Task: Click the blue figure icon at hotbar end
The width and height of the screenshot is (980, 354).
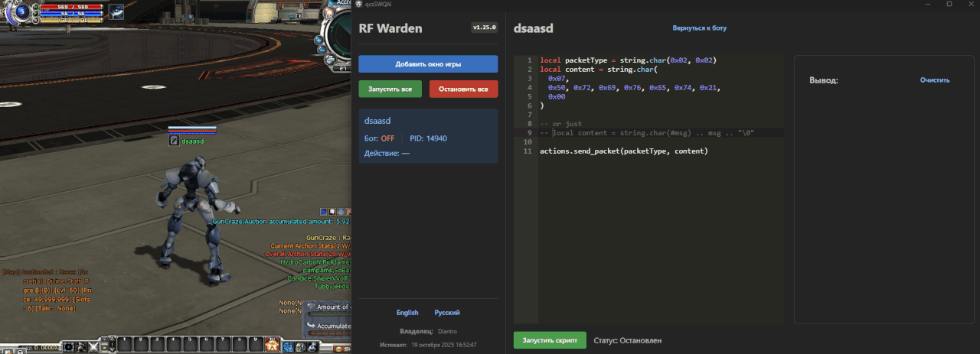Action: coord(312,346)
